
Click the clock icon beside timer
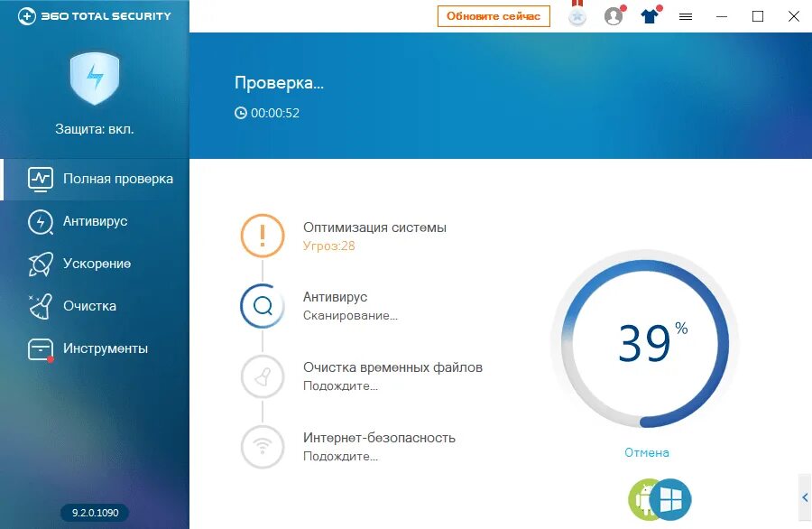point(241,113)
